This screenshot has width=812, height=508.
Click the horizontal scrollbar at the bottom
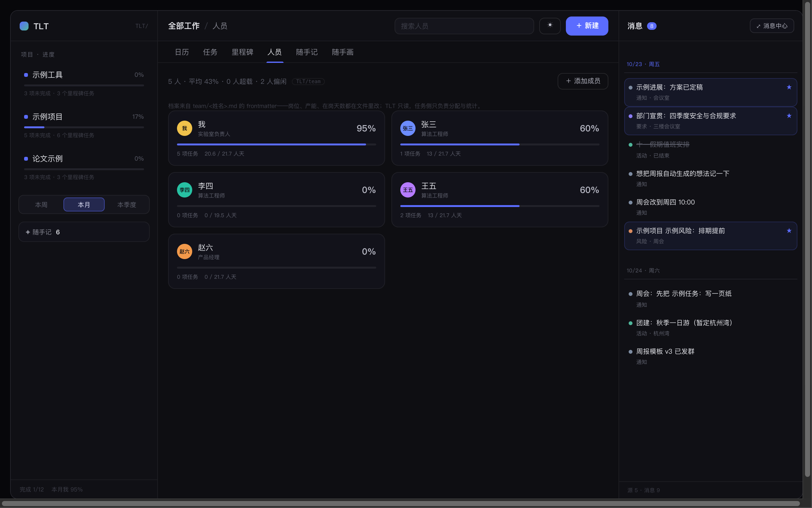[x=401, y=504]
